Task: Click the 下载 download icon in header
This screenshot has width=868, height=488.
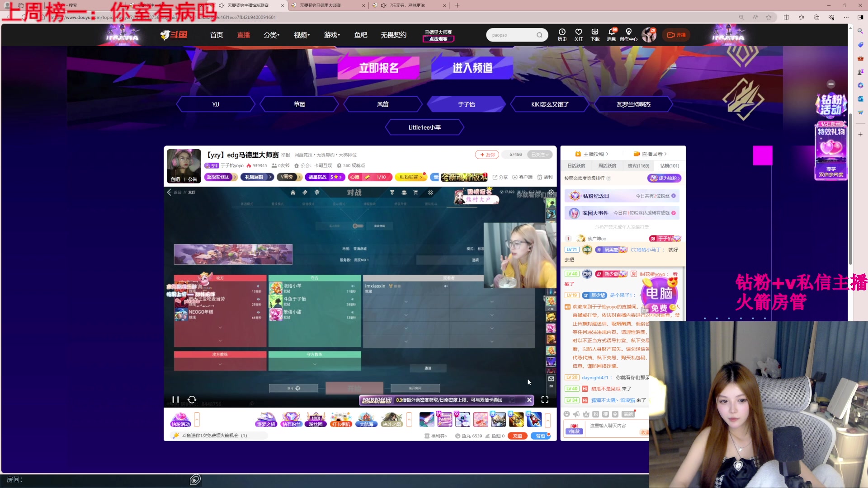Action: pos(595,34)
